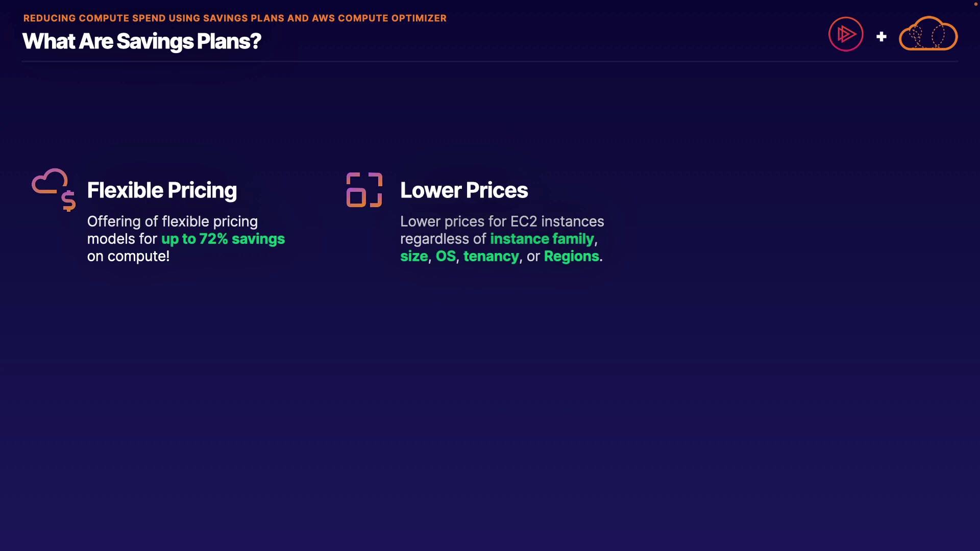Click the green "instance family" text
The height and width of the screenshot is (551, 980).
pos(542,239)
